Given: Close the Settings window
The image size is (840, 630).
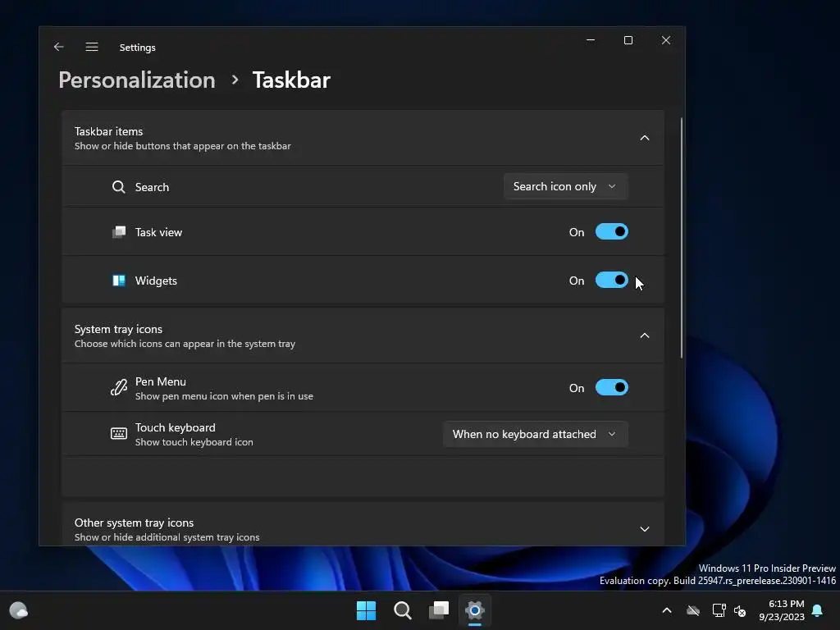Looking at the screenshot, I should click(666, 40).
